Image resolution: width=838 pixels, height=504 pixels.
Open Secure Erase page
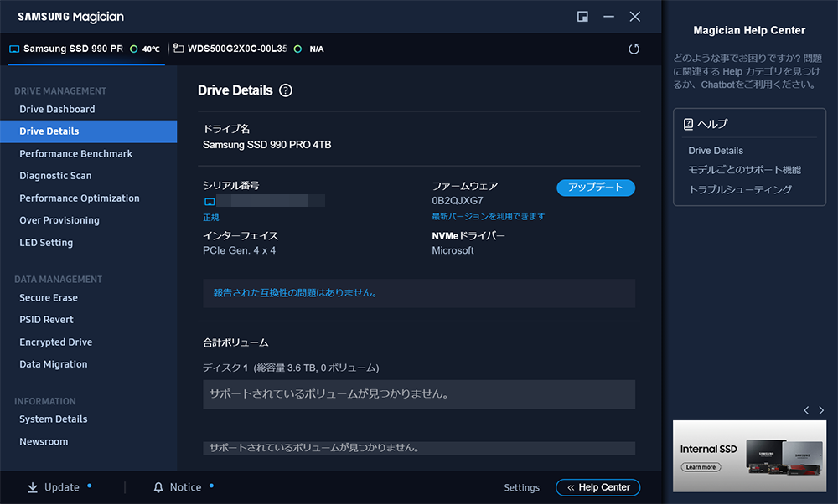coord(49,297)
